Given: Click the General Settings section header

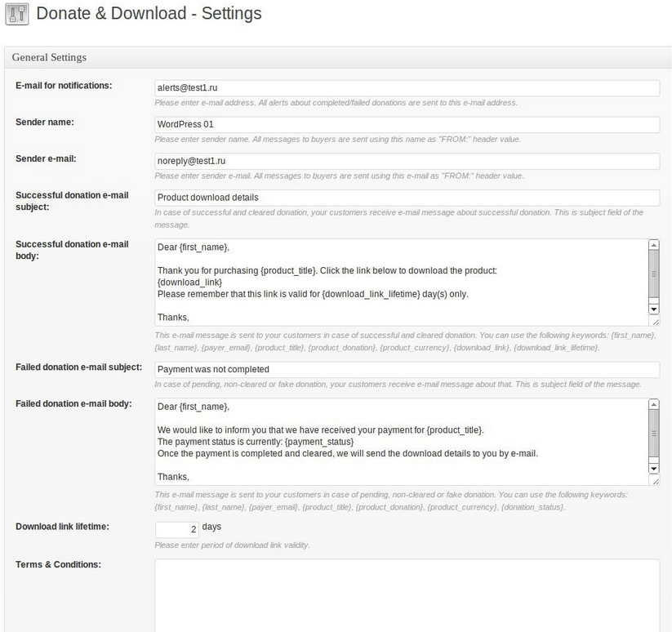Looking at the screenshot, I should 338,57.
